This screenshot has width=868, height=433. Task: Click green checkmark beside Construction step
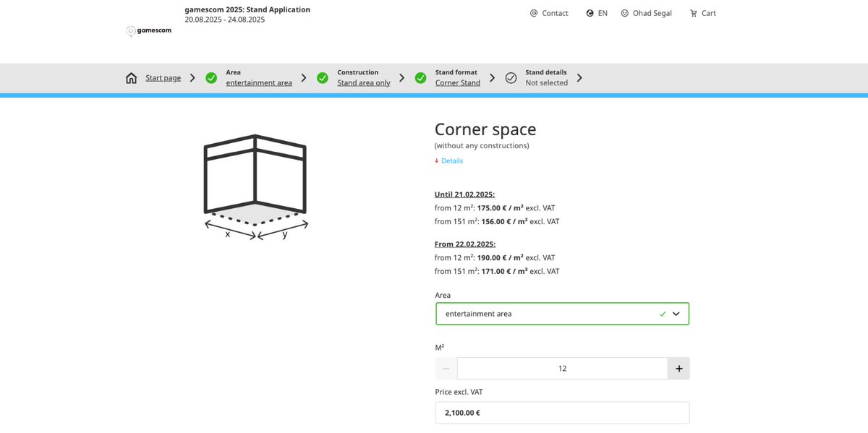[323, 78]
